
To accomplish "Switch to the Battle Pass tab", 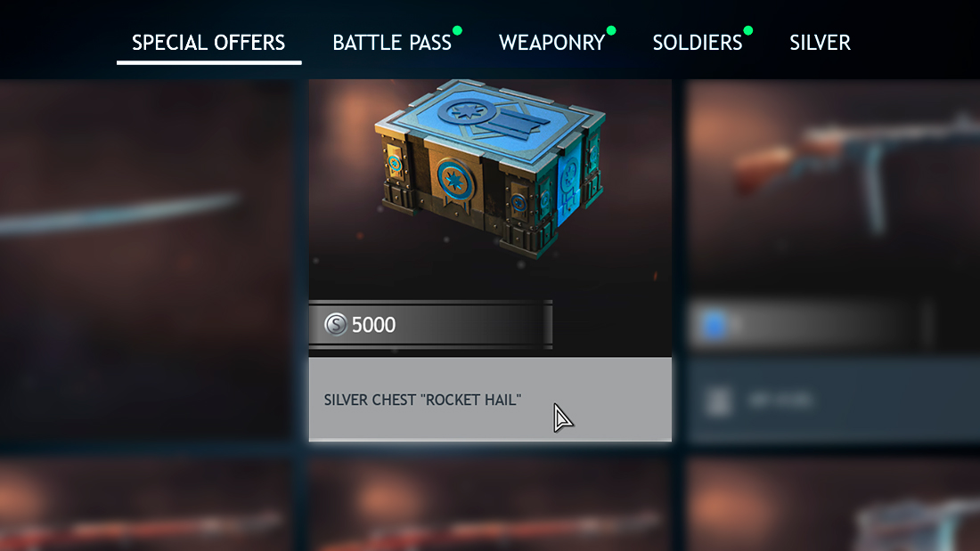I will 392,43.
